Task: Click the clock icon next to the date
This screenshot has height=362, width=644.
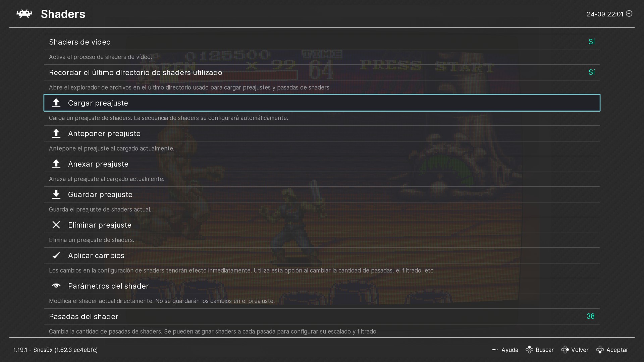Action: [629, 14]
